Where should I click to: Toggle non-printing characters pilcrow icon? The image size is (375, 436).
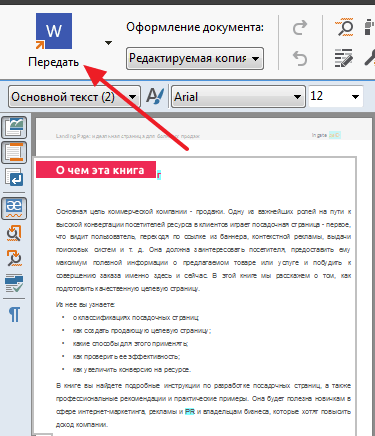pos(14,314)
